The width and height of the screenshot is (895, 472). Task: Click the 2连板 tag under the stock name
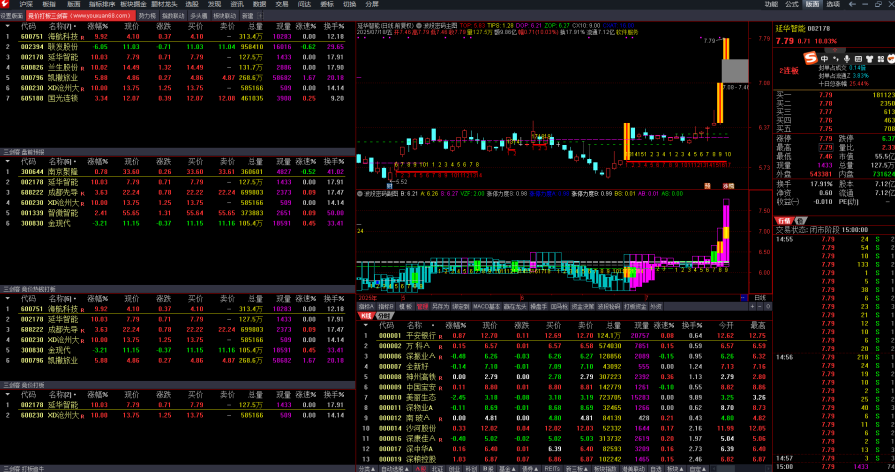coord(790,70)
